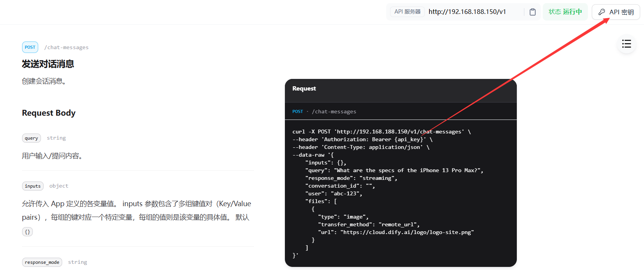Click the key icon in API 密钥 button
The width and height of the screenshot is (644, 270).
click(x=601, y=12)
